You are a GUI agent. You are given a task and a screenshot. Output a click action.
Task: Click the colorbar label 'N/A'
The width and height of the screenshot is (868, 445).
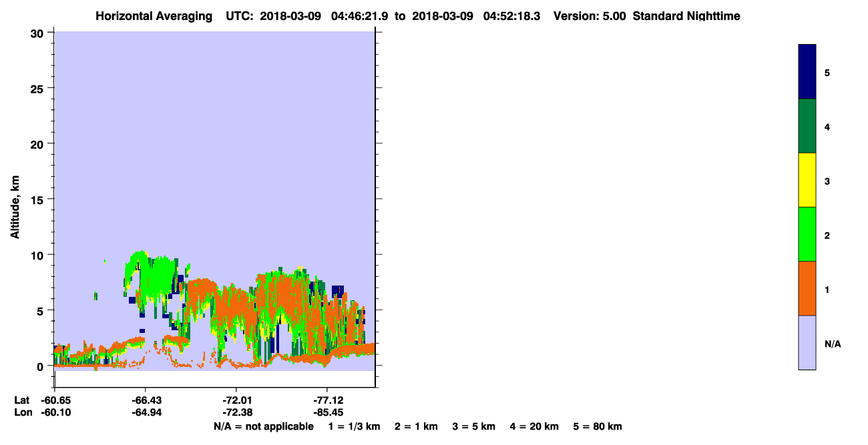(833, 344)
